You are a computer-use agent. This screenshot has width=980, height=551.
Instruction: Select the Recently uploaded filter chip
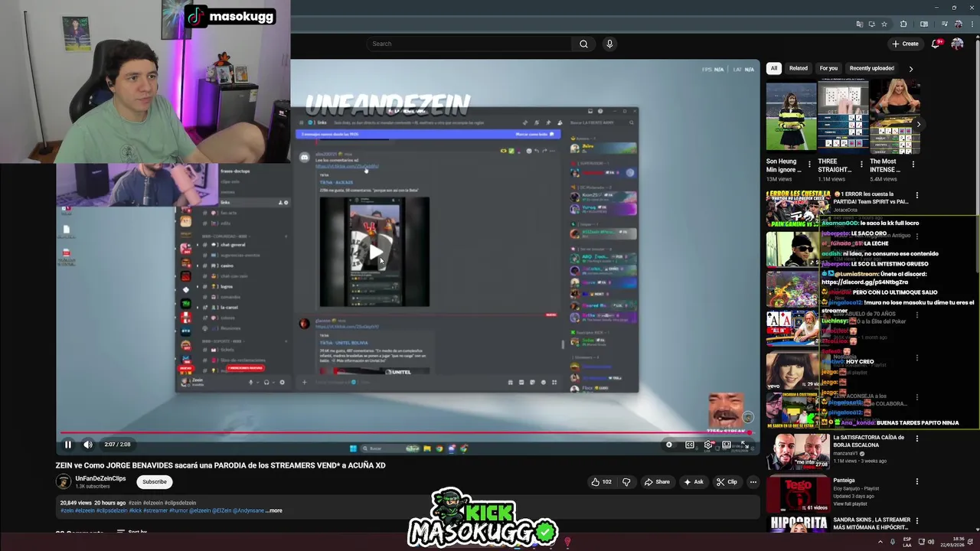click(x=872, y=68)
